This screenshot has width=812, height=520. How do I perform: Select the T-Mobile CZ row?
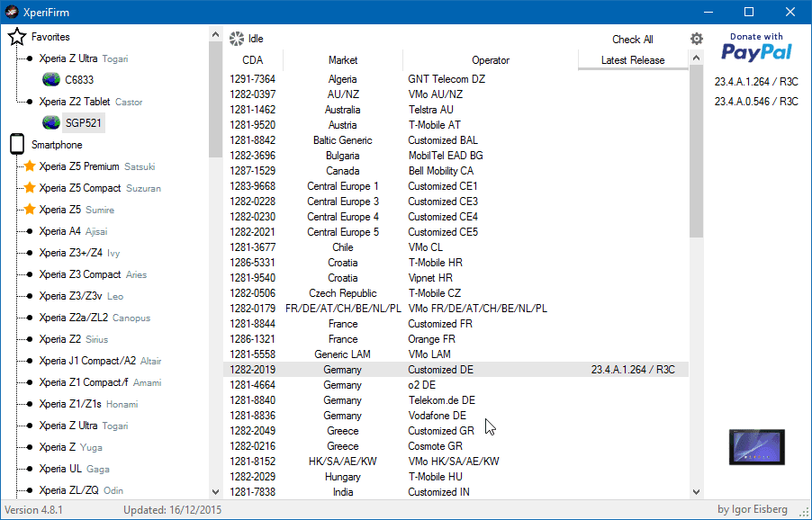tap(456, 293)
